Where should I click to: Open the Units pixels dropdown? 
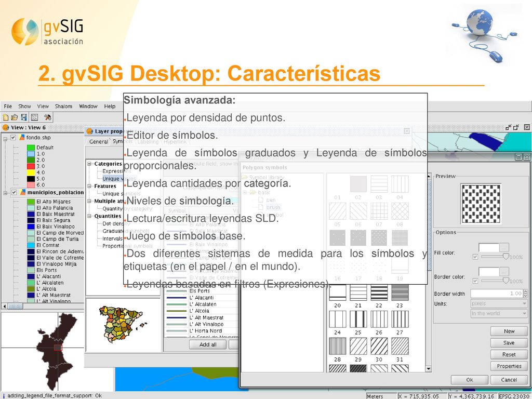click(x=499, y=303)
